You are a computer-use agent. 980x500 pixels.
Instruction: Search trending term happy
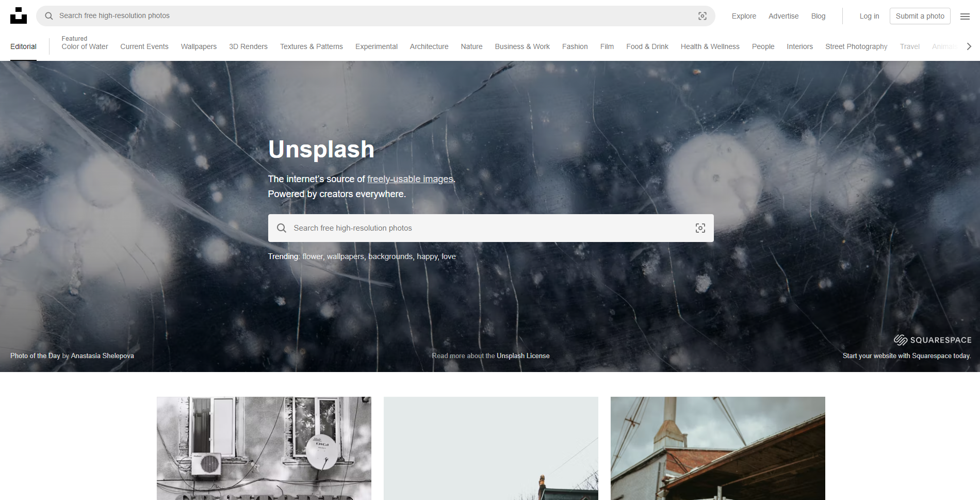427,256
